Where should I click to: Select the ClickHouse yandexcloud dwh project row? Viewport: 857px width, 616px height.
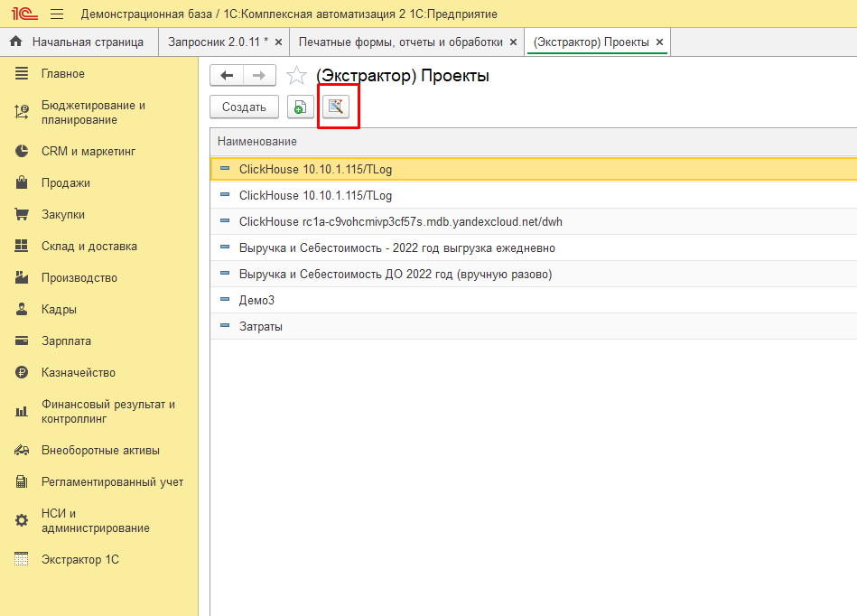click(400, 221)
